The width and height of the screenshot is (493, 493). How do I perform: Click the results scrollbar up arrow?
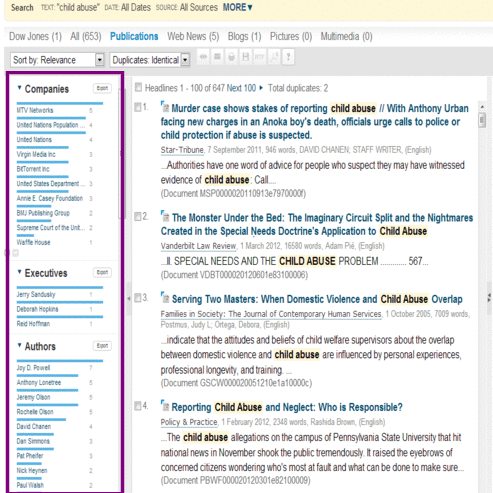pos(482,107)
